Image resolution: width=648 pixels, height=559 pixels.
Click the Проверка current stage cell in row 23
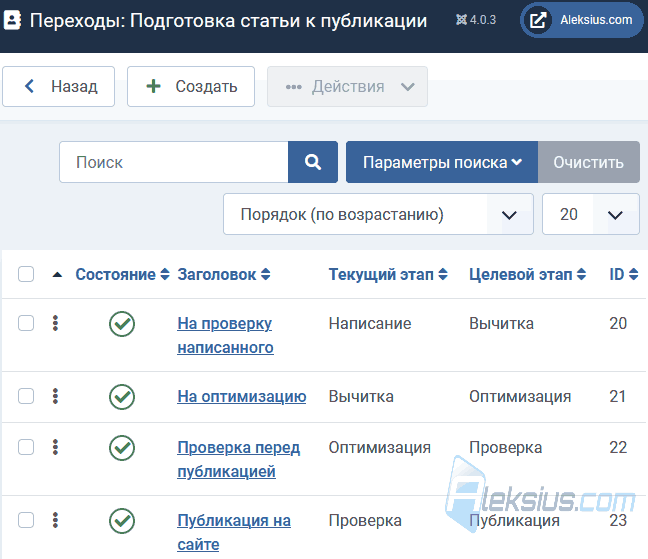[x=365, y=521]
